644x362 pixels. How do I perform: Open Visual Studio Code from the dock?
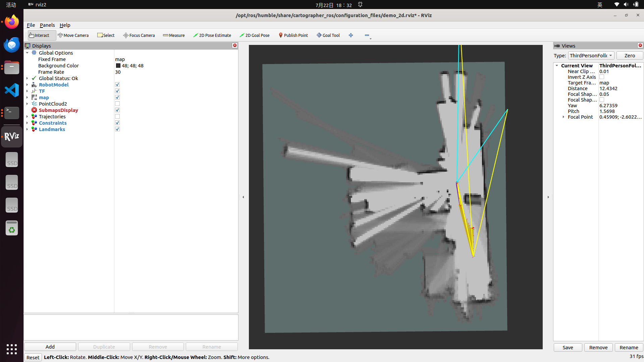(x=12, y=90)
